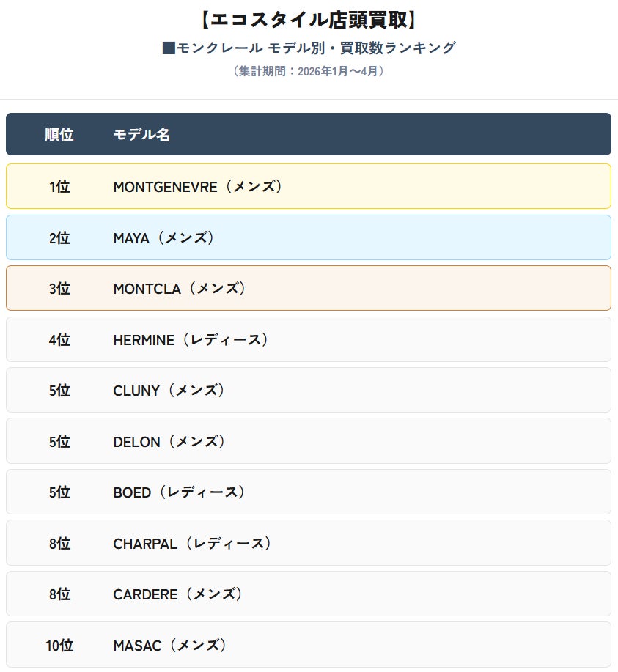Click the エコスタイル店頭買取 title heading
This screenshot has width=618, height=672.
[x=309, y=20]
